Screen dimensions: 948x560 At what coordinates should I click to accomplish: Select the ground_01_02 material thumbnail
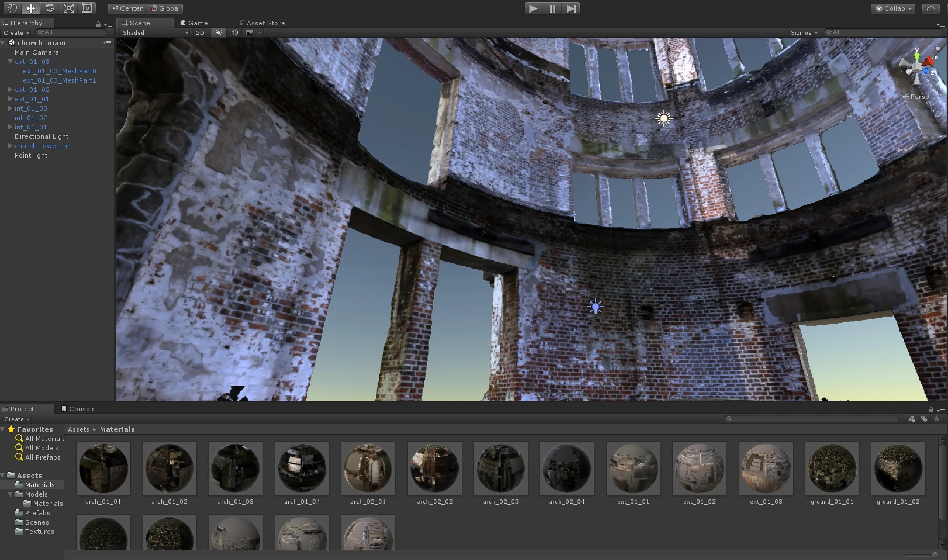click(x=898, y=469)
